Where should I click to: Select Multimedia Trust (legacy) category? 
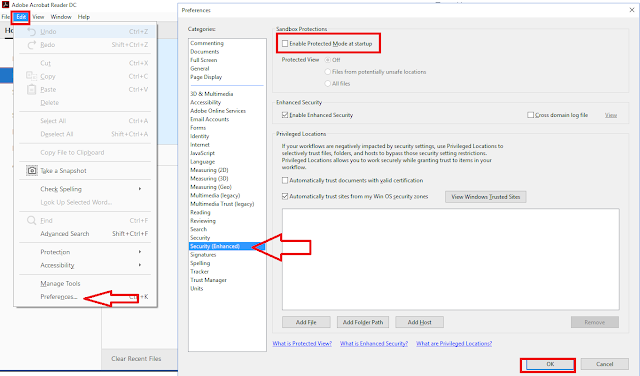[222, 204]
